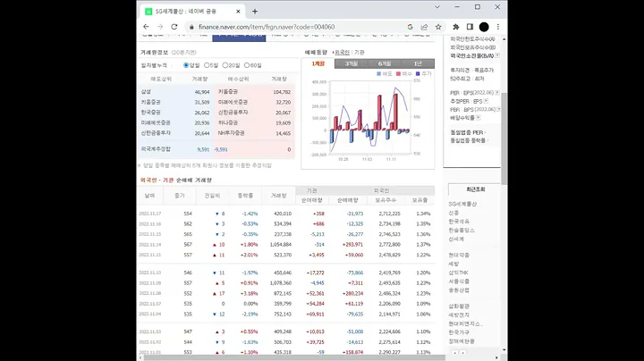Go back using browser back arrow
This screenshot has height=361, width=644.
click(x=146, y=27)
